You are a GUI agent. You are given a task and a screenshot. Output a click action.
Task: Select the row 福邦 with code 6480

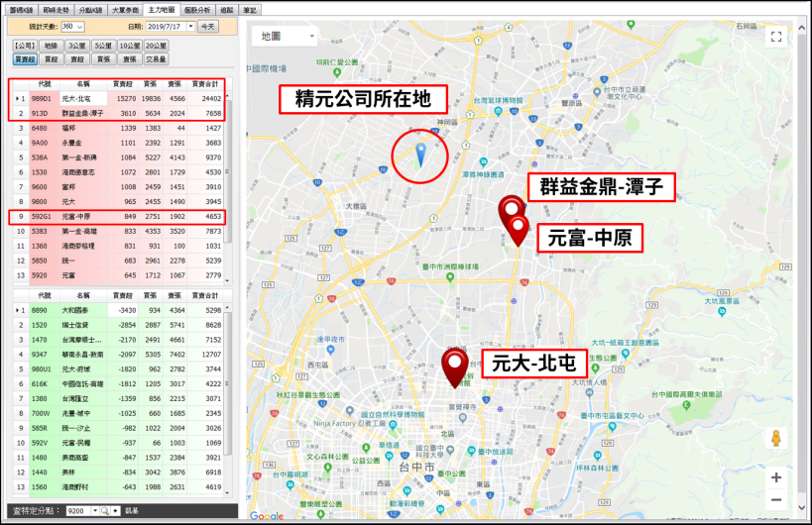coord(119,128)
